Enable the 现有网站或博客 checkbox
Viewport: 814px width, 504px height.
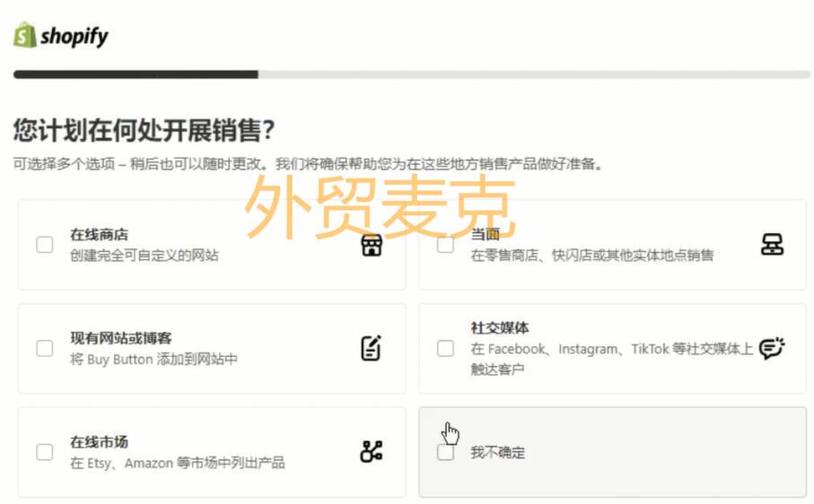tap(45, 348)
